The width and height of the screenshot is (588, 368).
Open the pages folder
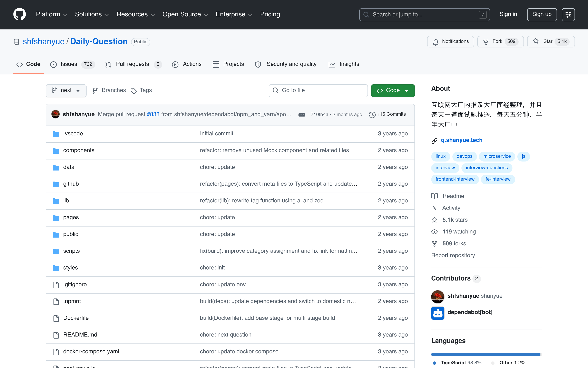(x=71, y=218)
